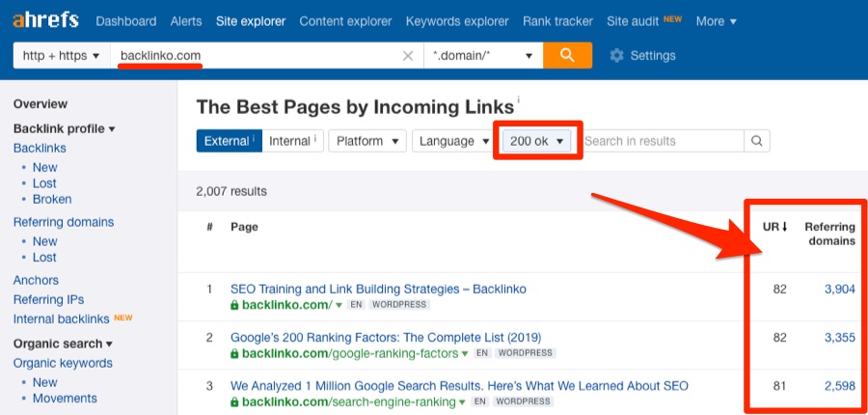Open Internal backlinks in sidebar
The height and width of the screenshot is (415, 868).
(62, 319)
